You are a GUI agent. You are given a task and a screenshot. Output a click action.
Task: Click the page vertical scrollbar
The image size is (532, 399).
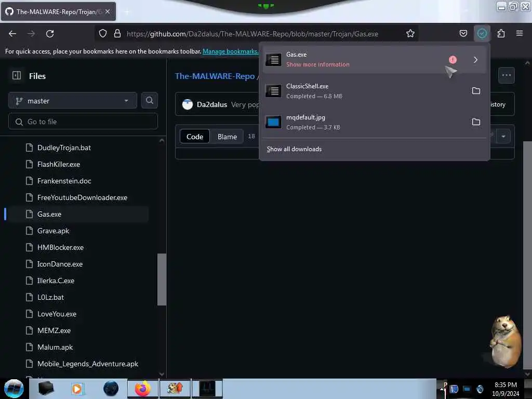click(x=527, y=255)
